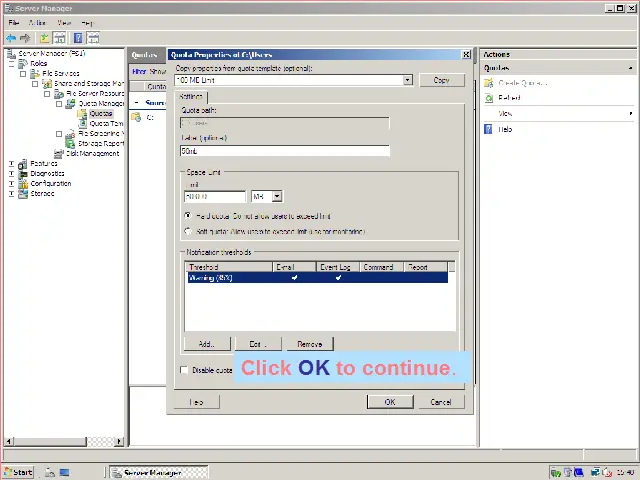Open the space limit unit dropdown
The width and height of the screenshot is (640, 480).
277,197
